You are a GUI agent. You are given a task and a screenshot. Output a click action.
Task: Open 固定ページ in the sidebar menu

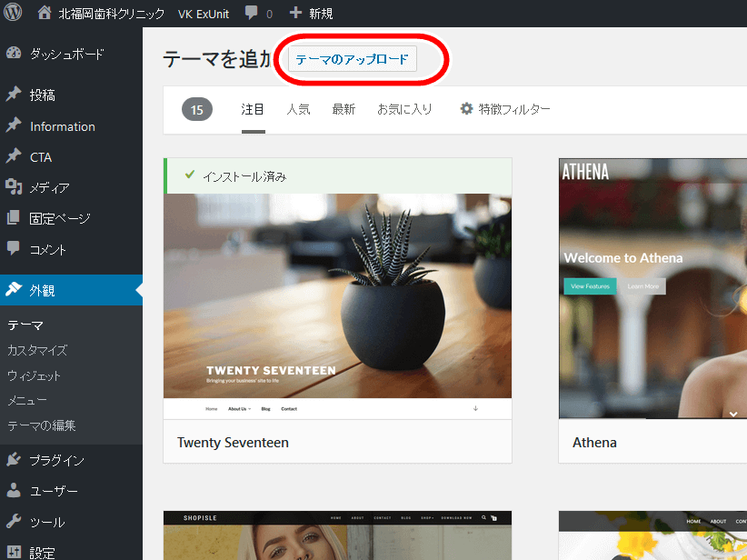point(60,219)
